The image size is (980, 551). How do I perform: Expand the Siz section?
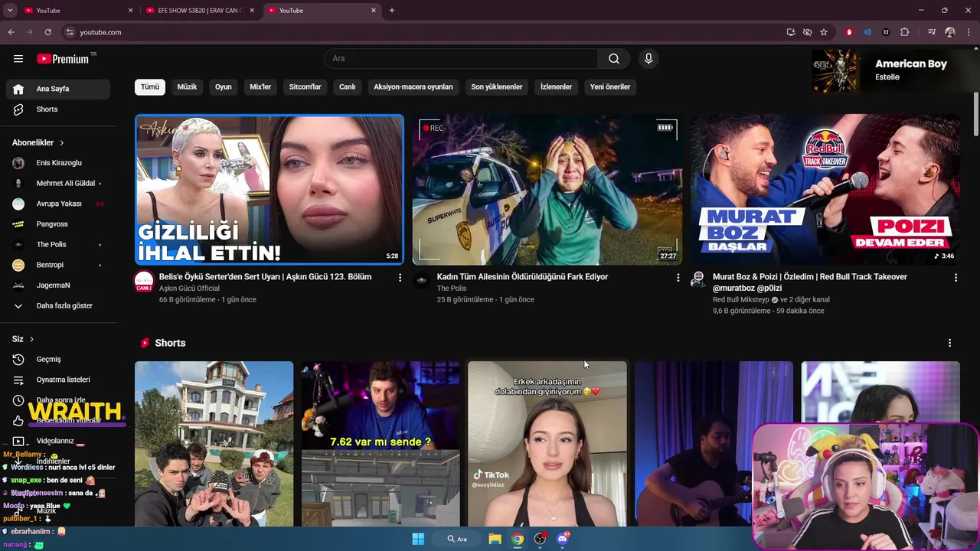click(x=23, y=339)
